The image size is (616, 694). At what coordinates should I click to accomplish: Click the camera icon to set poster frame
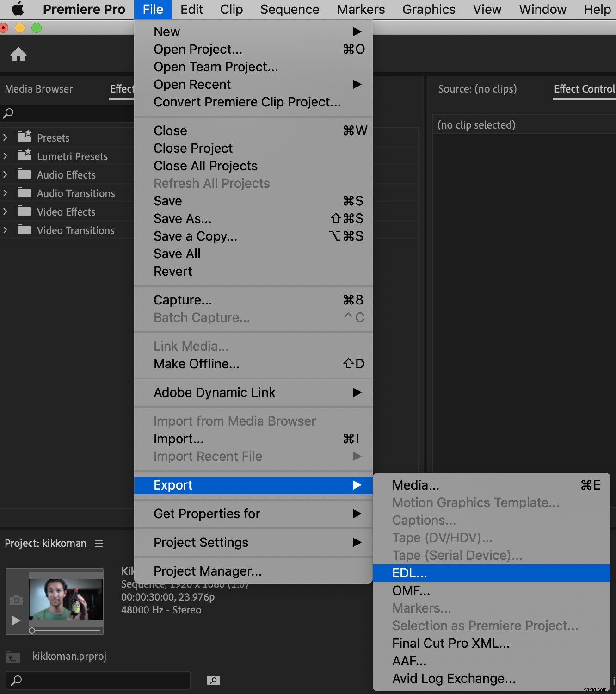point(16,600)
